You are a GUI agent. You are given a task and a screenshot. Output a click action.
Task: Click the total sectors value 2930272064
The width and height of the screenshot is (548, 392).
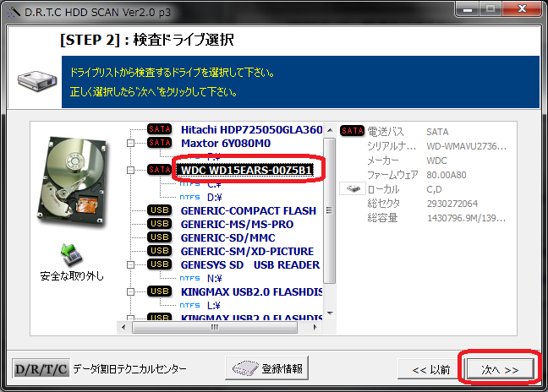pyautogui.click(x=452, y=204)
